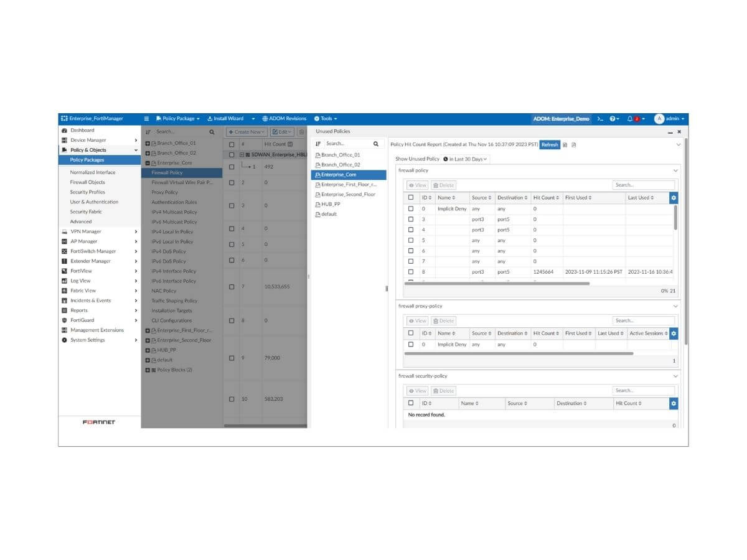Click the search magnifier in Unused Policies panel

tap(375, 142)
